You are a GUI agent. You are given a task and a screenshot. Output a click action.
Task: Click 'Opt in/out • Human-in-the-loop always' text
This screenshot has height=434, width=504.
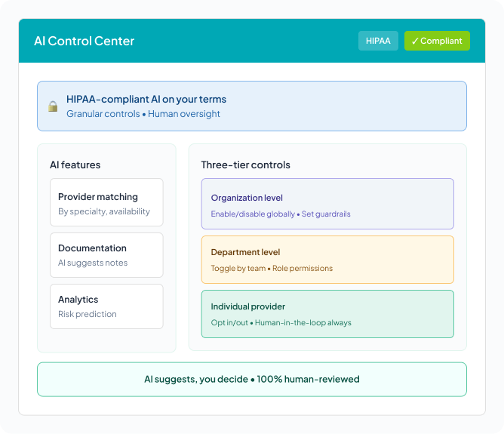[281, 322]
